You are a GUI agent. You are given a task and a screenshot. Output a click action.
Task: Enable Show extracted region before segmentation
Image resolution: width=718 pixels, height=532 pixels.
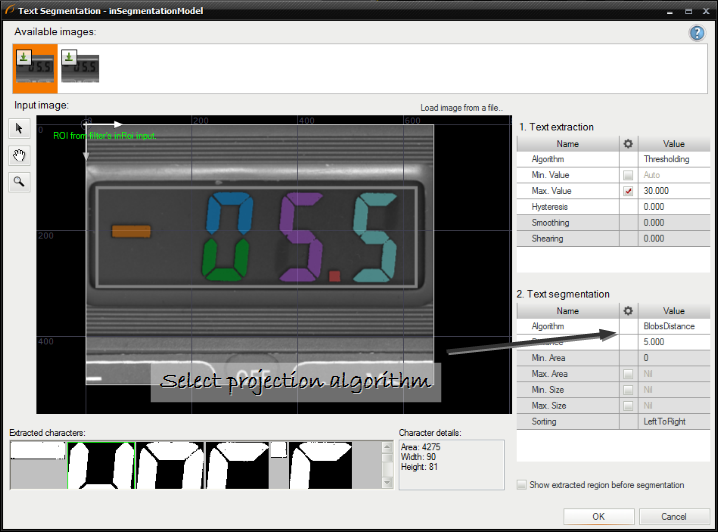(x=522, y=485)
